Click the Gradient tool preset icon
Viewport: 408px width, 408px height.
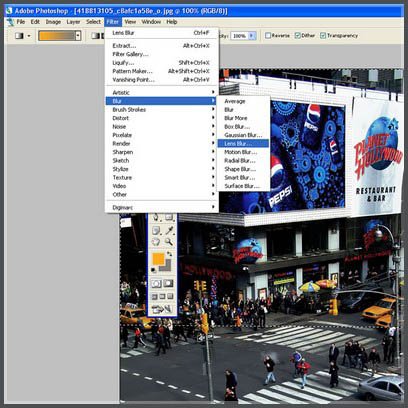coord(19,36)
